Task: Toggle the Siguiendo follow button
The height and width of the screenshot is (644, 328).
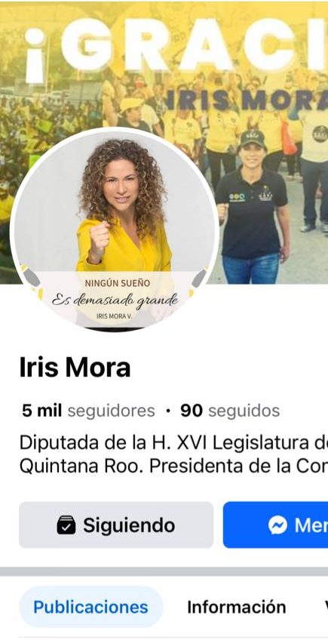Action: (116, 525)
